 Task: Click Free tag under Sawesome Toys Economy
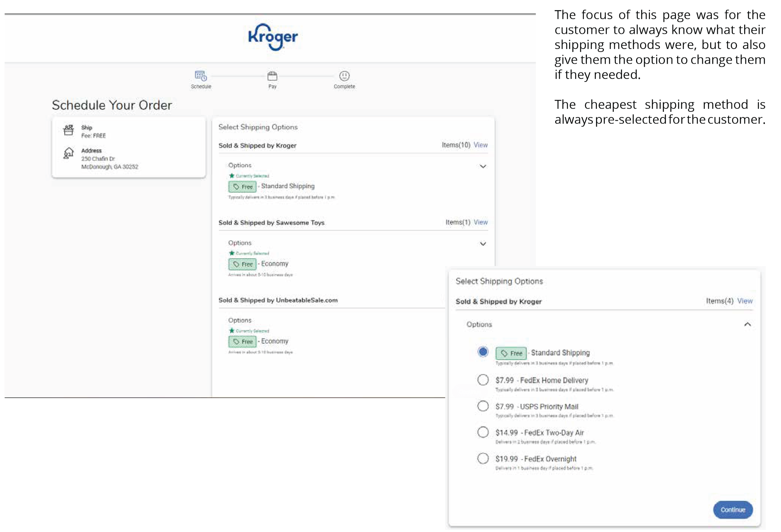(x=242, y=264)
